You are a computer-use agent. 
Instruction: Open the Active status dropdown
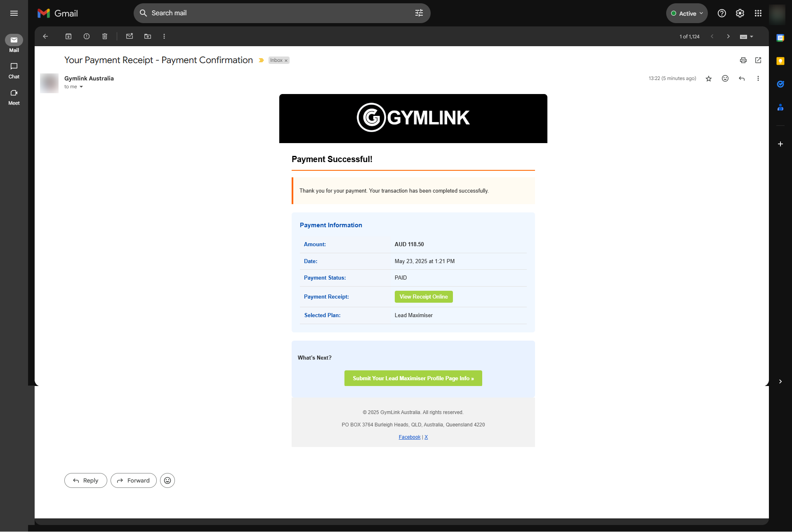click(687, 13)
